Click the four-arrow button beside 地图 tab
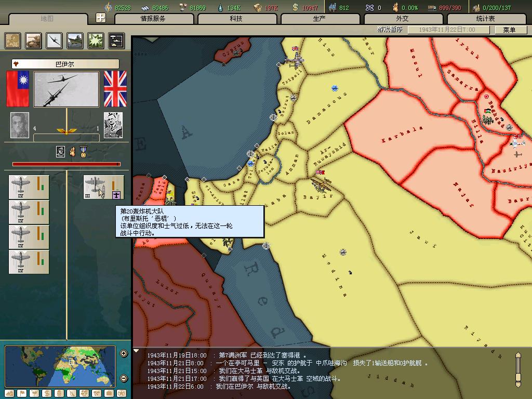This screenshot has height=399, width=532. click(x=101, y=18)
